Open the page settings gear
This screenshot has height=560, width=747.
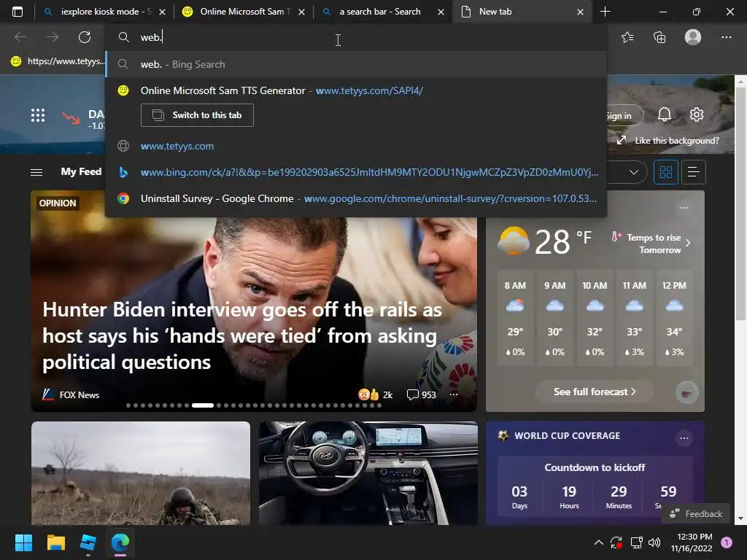[x=697, y=114]
